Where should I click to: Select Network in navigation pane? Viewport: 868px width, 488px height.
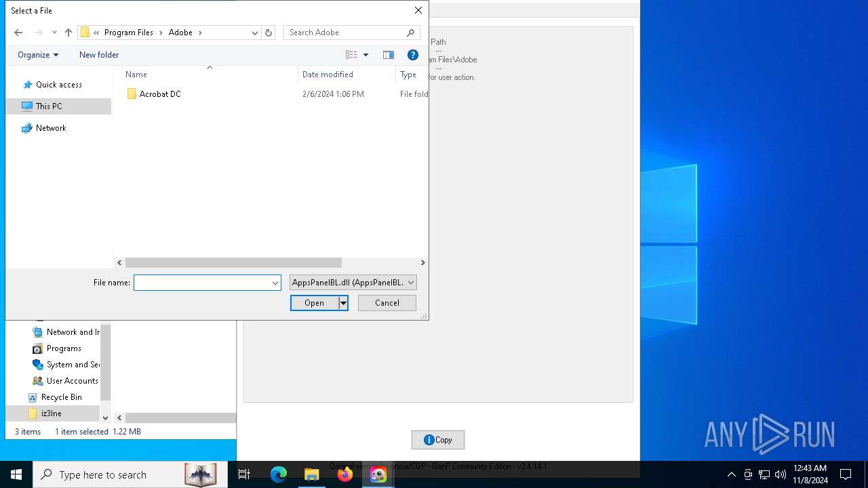tap(51, 128)
